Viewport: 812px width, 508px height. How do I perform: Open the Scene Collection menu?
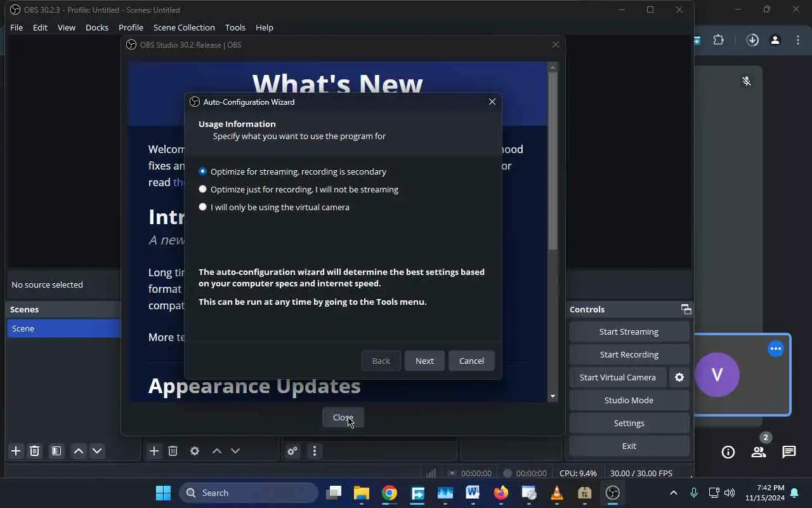pos(184,27)
